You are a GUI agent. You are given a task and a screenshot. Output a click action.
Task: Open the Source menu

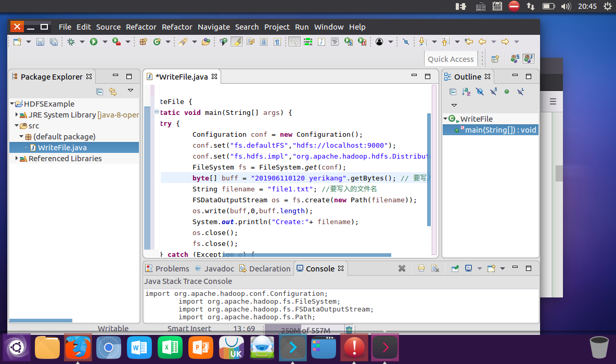[x=108, y=27]
